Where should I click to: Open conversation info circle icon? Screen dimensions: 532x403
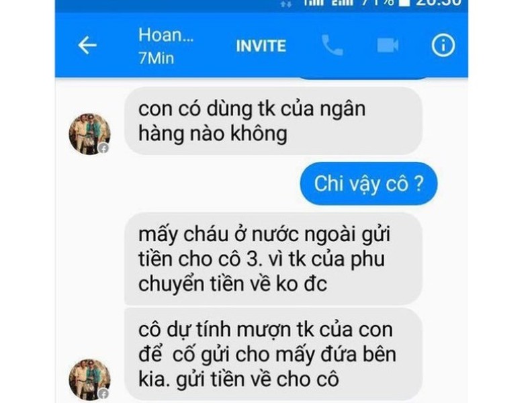(x=443, y=45)
